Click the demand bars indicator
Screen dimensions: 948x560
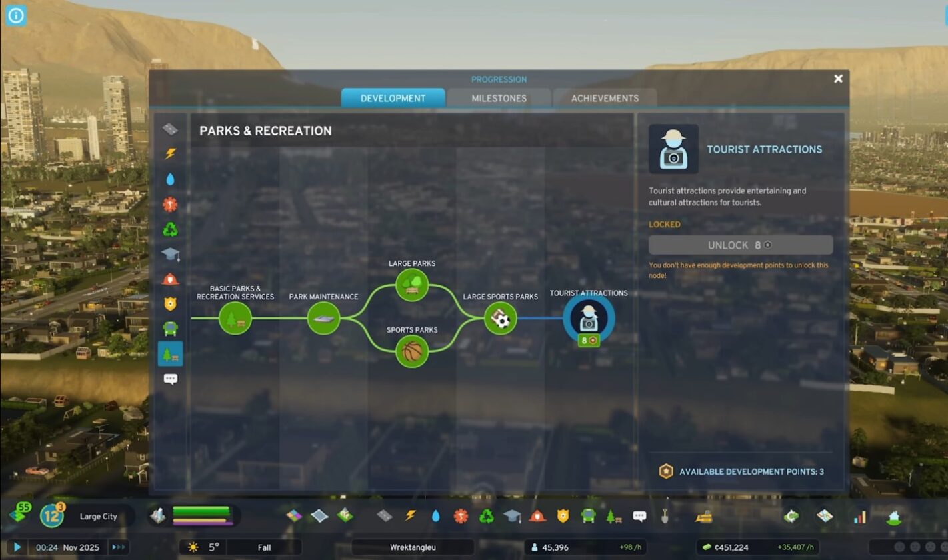(201, 516)
